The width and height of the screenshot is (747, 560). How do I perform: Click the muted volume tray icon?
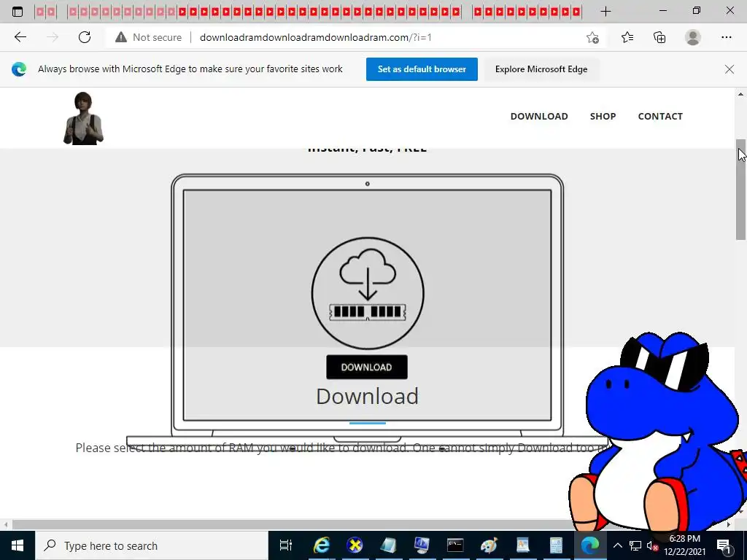(651, 545)
